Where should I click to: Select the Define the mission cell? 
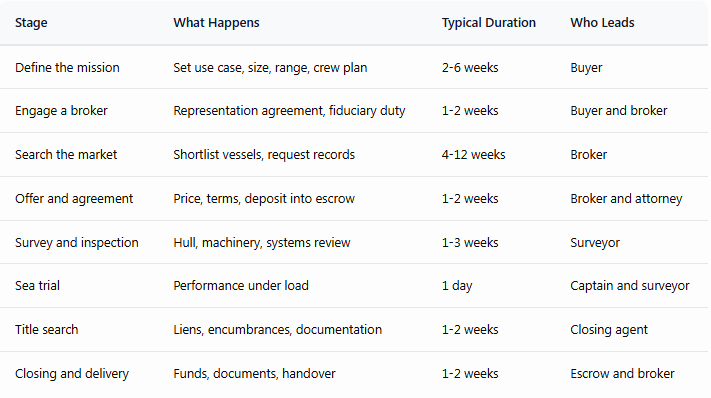[67, 68]
